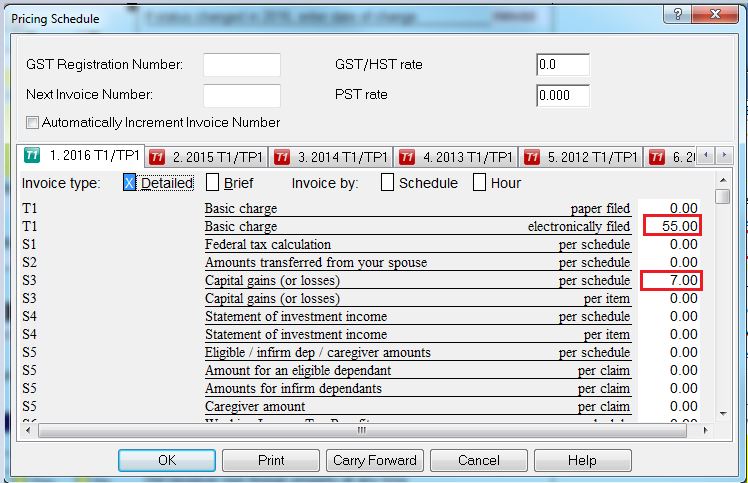Click the 'Caregiver amount' row label
The image size is (748, 483).
pos(255,407)
